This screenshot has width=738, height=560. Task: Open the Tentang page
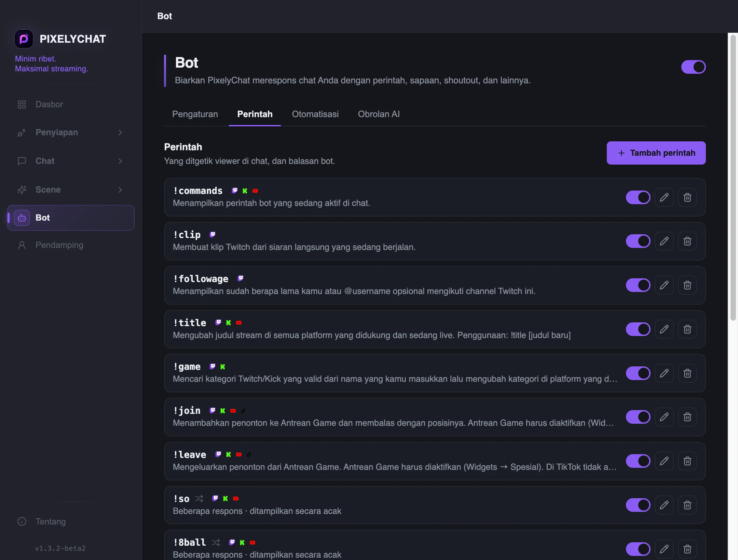70,522
